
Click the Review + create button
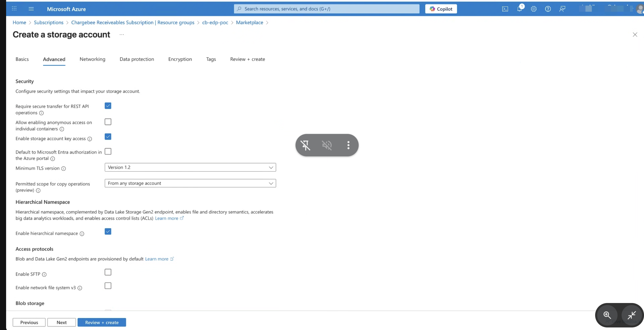click(102, 322)
